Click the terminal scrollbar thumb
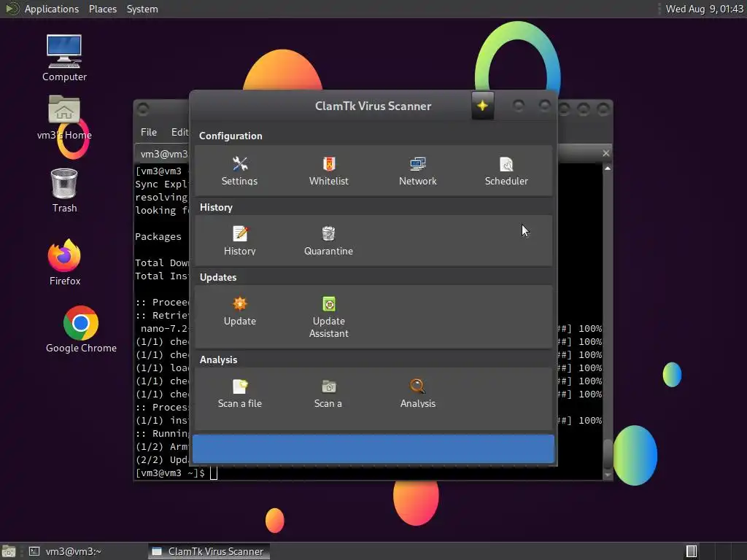This screenshot has height=560, width=747. click(608, 454)
